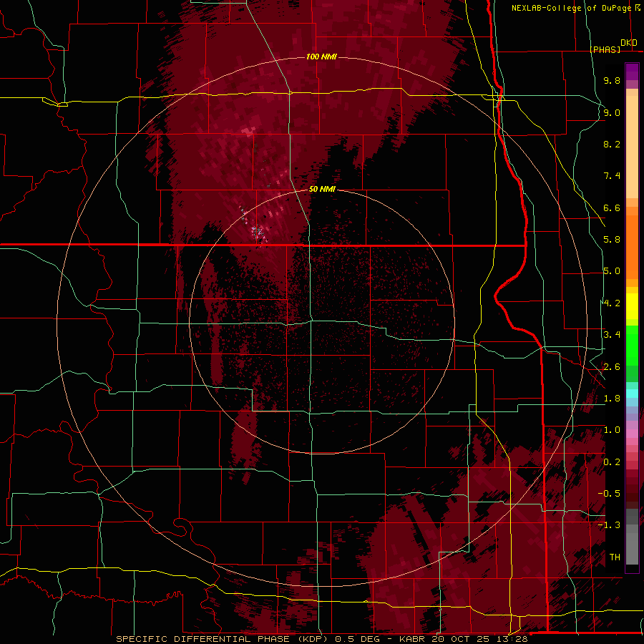Click the "20 OCT 25 13:28" timestamp in the caption

pyautogui.click(x=479, y=639)
